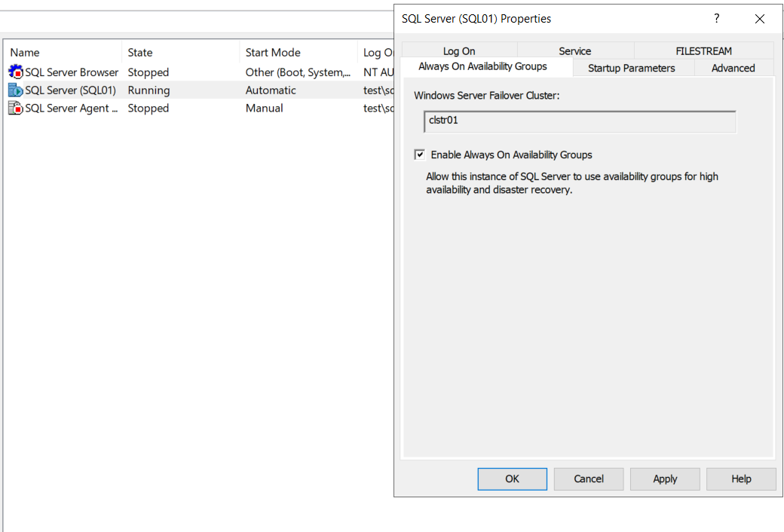Select the SQL Server Agent row name
Viewport: 784px width, 532px height.
(72, 108)
